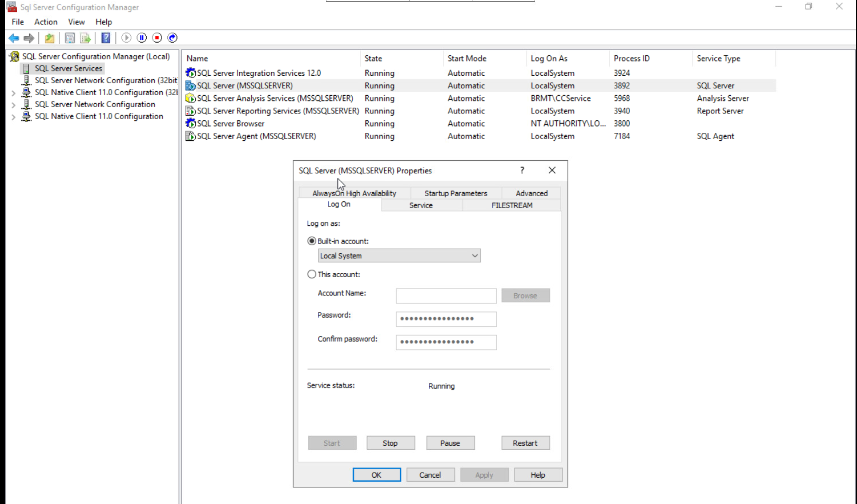Screen dimensions: 857x504
Task: Open the Help menu
Action: [x=103, y=22]
